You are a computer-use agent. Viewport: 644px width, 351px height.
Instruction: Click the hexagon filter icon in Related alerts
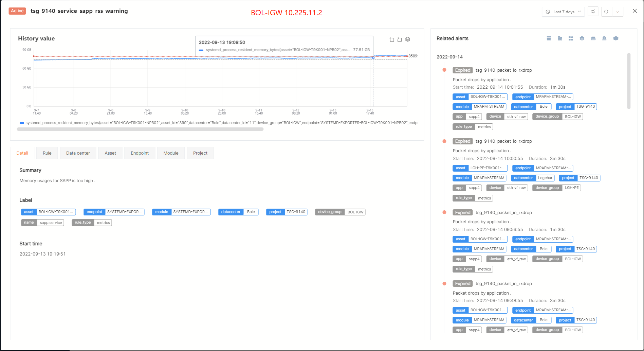coord(616,38)
